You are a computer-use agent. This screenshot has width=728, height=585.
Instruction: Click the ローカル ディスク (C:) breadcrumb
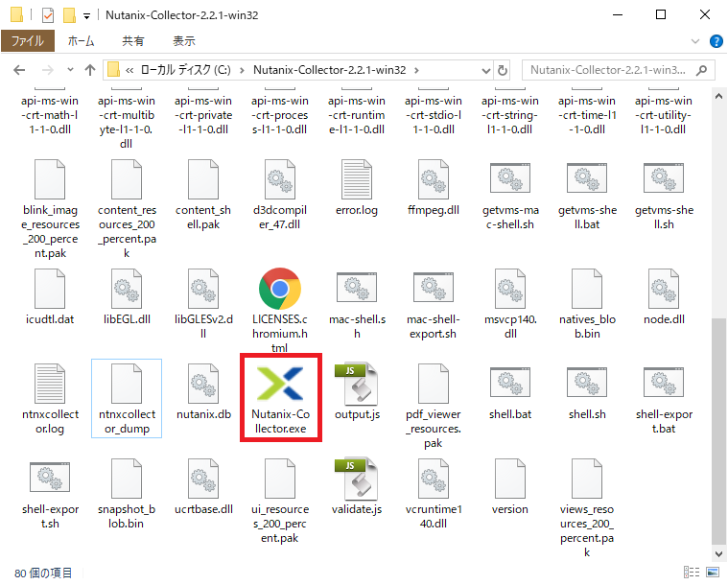[x=185, y=70]
